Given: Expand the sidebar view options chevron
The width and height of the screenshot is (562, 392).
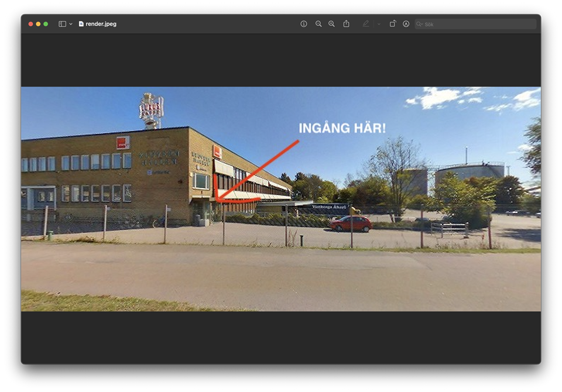Looking at the screenshot, I should pyautogui.click(x=71, y=24).
